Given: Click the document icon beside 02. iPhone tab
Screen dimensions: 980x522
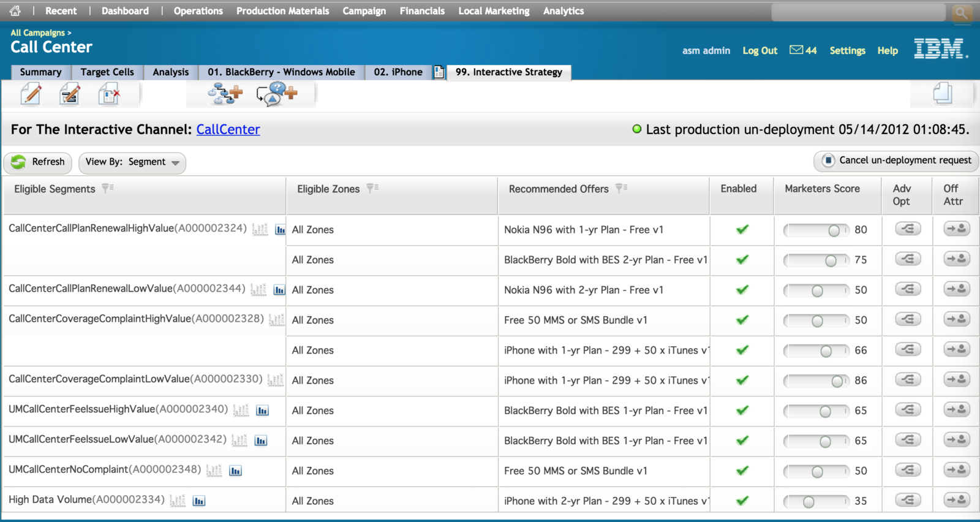Looking at the screenshot, I should click(x=439, y=72).
